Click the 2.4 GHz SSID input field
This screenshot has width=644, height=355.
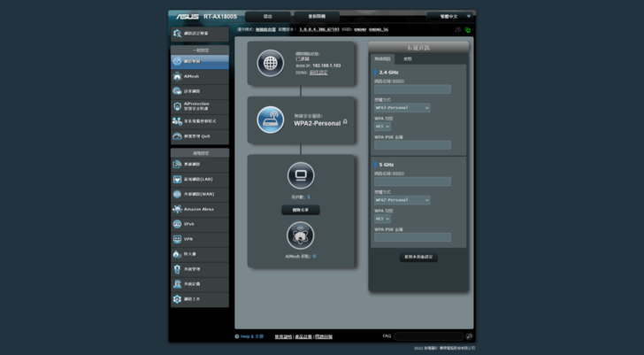(x=412, y=89)
